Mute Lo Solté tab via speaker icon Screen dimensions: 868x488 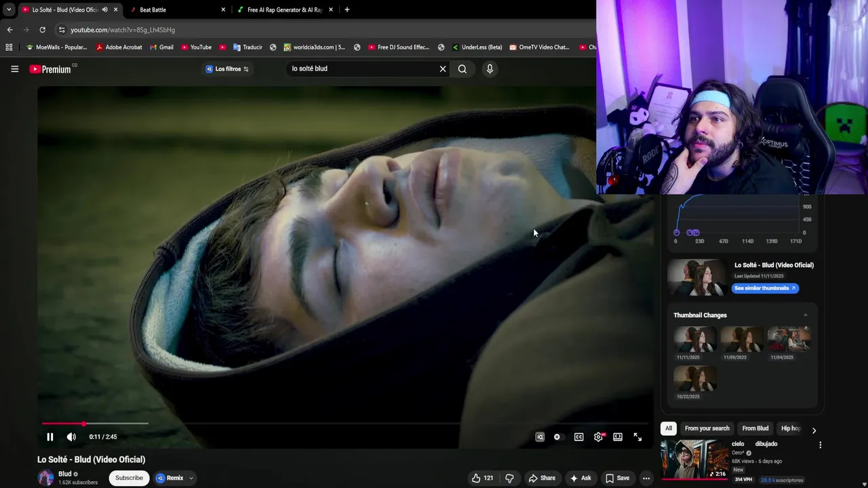[104, 9]
